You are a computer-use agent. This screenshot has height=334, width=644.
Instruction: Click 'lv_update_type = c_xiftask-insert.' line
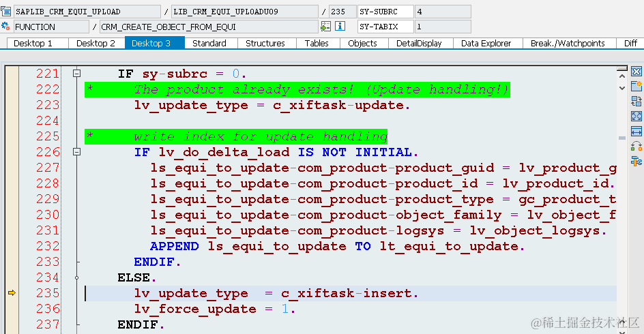tap(276, 293)
